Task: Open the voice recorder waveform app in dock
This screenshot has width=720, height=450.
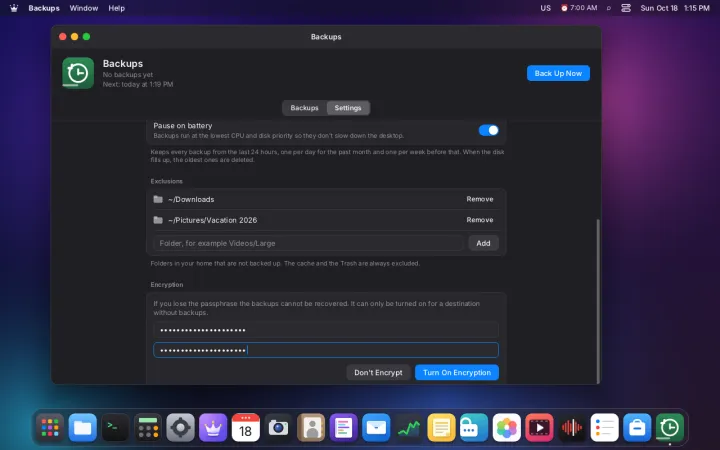Action: click(x=572, y=428)
